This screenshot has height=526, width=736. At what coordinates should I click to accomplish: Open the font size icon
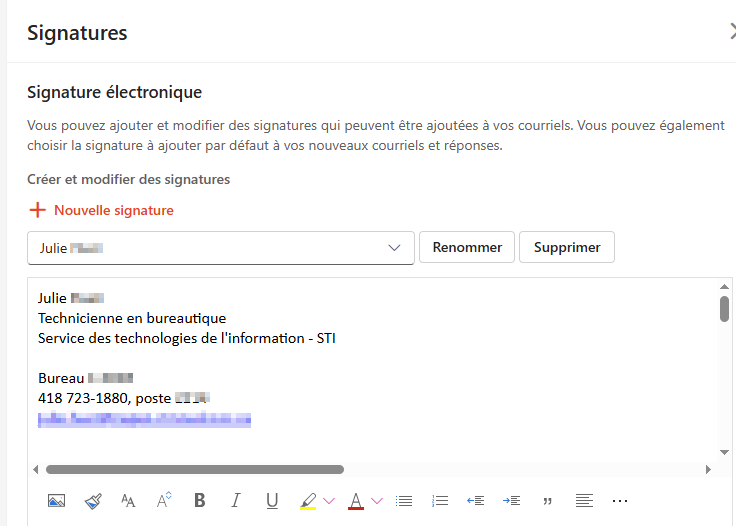click(164, 500)
